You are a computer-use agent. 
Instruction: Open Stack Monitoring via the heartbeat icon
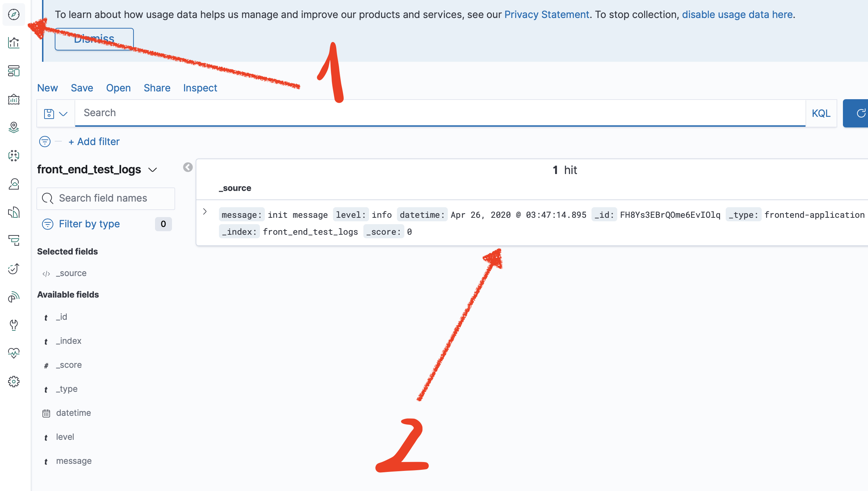point(14,353)
